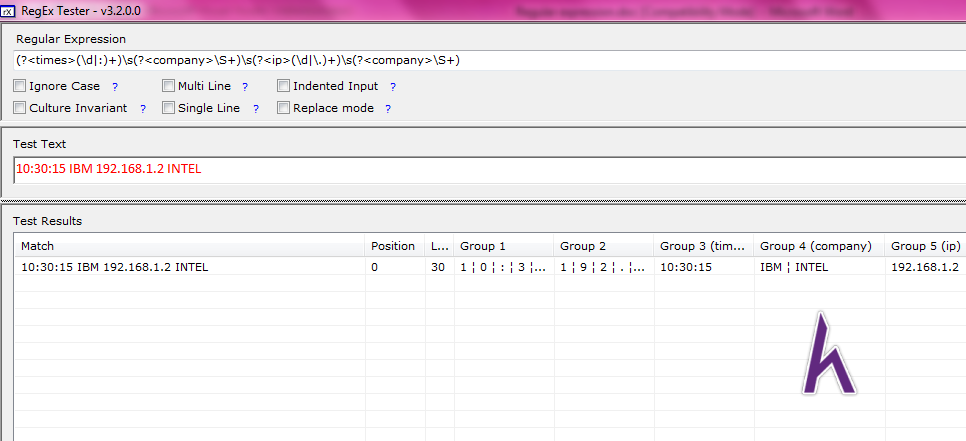Sort results by Position column header
Screen dimensions: 966x441
tap(395, 246)
